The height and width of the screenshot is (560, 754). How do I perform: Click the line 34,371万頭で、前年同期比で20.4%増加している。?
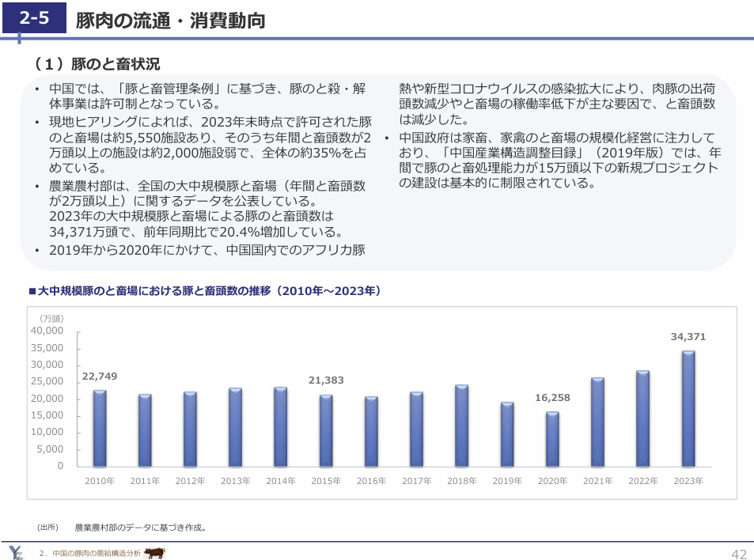[x=197, y=233]
